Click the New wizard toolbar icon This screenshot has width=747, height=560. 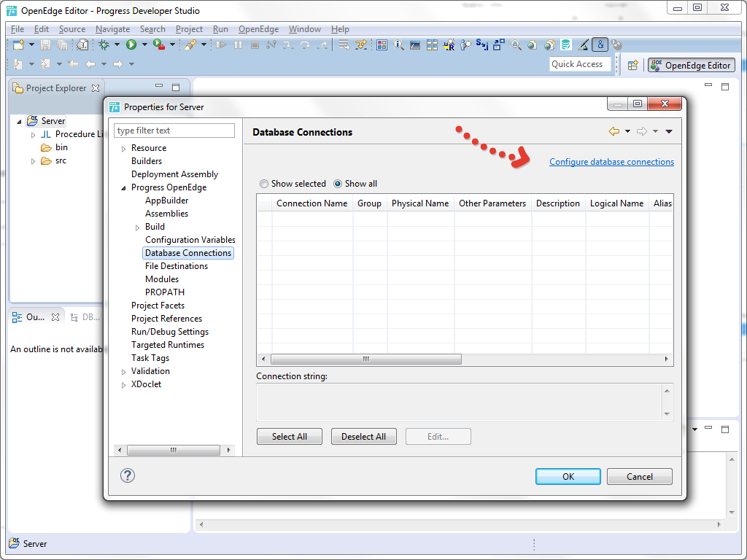[18, 44]
